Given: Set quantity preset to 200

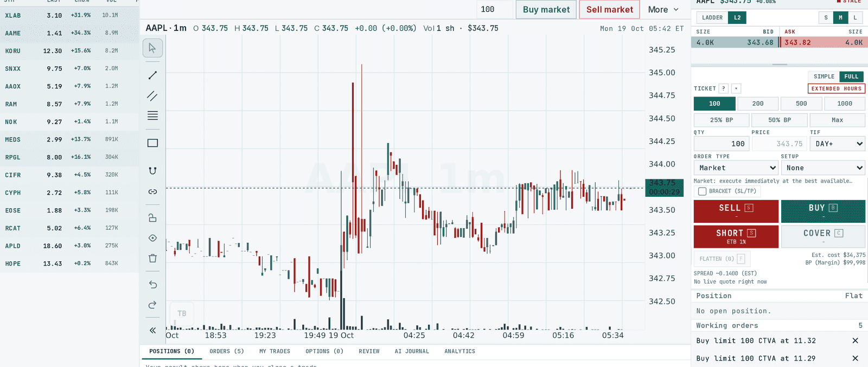Looking at the screenshot, I should (758, 104).
